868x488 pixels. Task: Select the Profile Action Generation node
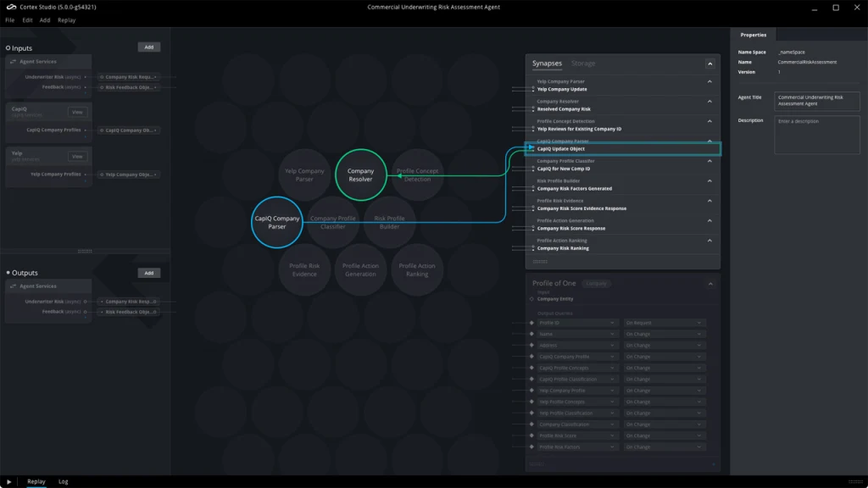360,271
